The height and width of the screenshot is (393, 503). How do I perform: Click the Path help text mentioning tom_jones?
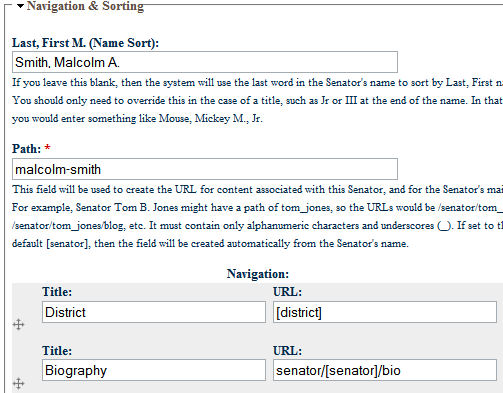[257, 217]
